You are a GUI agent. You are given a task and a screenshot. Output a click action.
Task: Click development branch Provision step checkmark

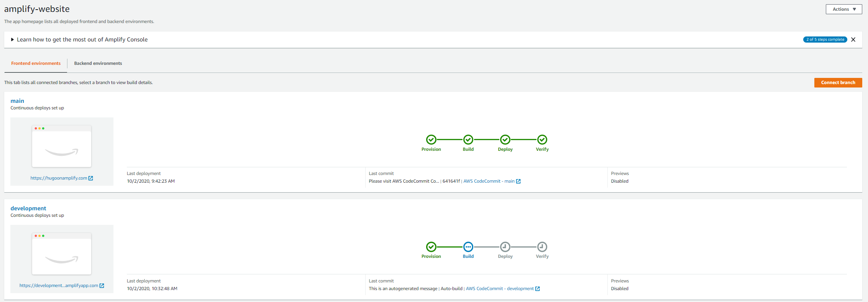click(x=431, y=247)
